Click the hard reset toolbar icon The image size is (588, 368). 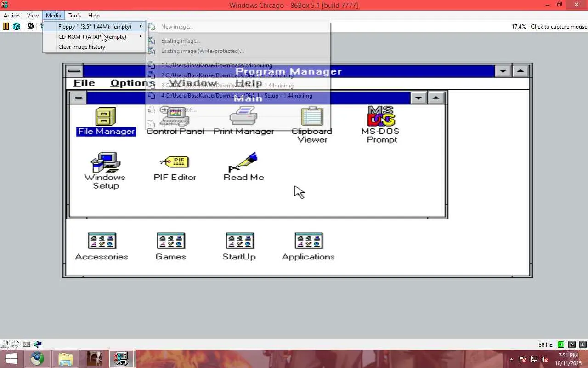click(x=17, y=26)
